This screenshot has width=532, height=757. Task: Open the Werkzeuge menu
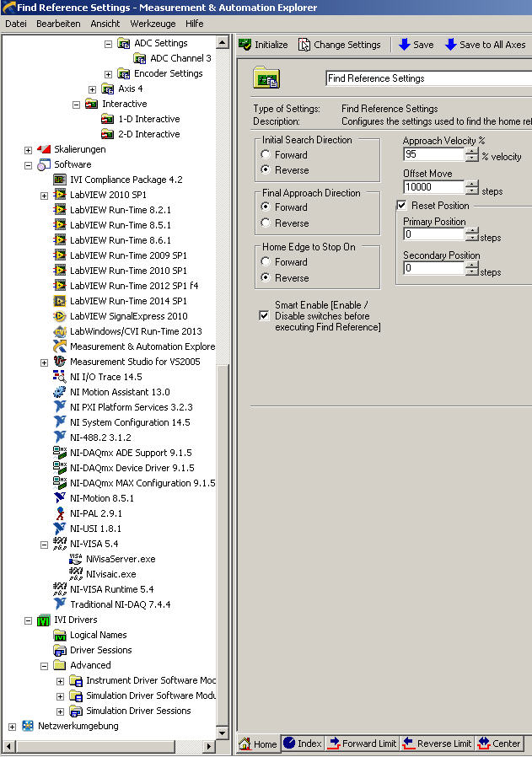tap(153, 24)
